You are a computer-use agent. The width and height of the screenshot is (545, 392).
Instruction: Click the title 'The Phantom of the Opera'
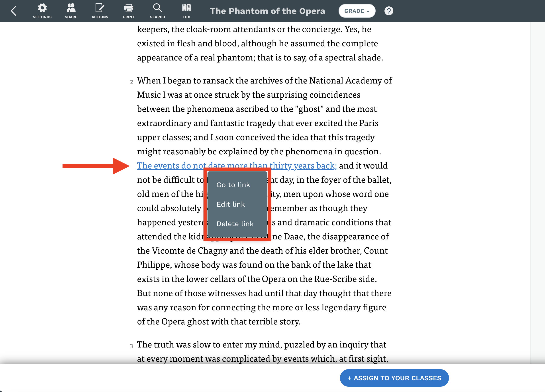point(267,11)
